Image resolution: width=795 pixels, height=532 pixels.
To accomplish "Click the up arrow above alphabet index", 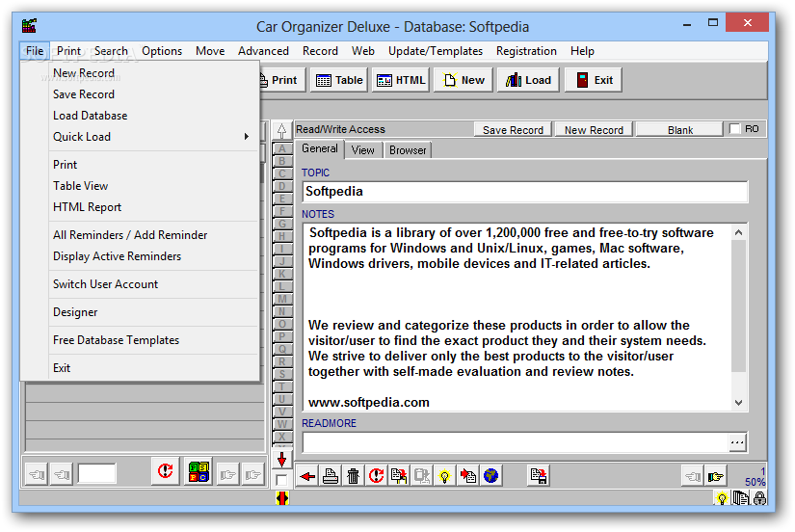I will [x=282, y=130].
